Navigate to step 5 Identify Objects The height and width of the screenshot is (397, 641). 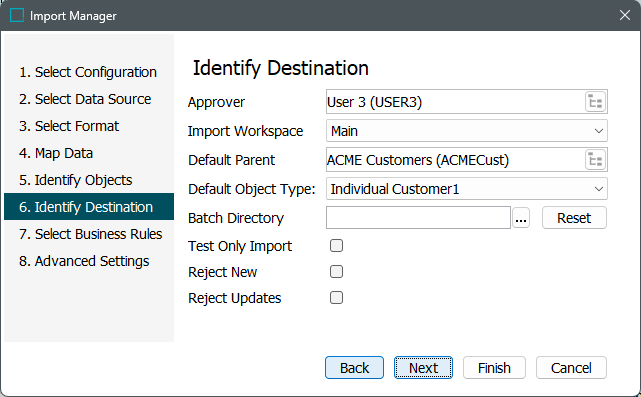tap(89, 180)
